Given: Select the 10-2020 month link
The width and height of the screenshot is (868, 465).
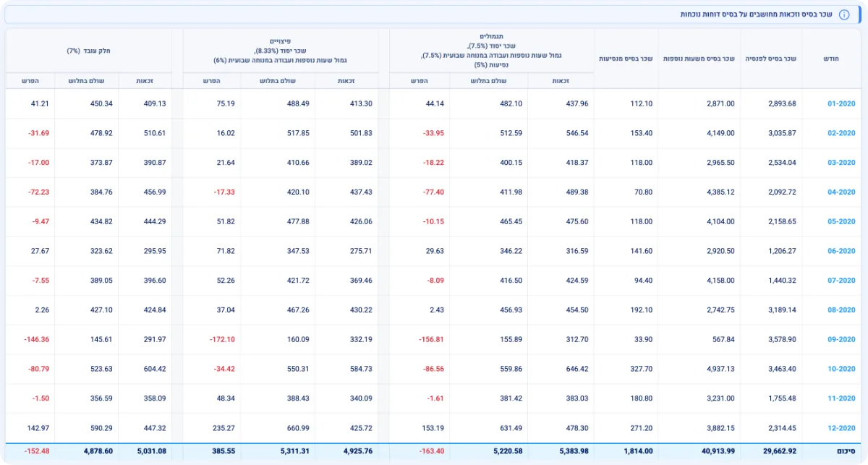Looking at the screenshot, I should coord(841,369).
